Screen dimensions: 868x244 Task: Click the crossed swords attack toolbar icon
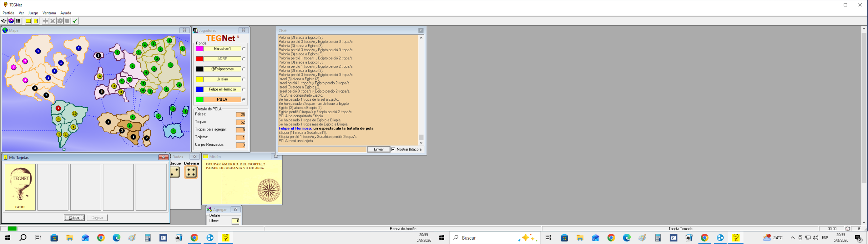[53, 21]
